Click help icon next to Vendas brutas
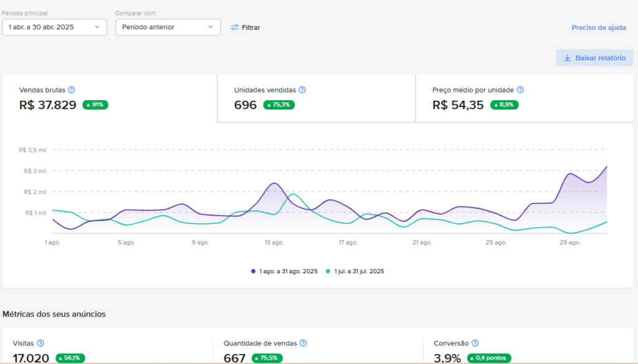Image resolution: width=638 pixels, height=364 pixels. click(72, 90)
